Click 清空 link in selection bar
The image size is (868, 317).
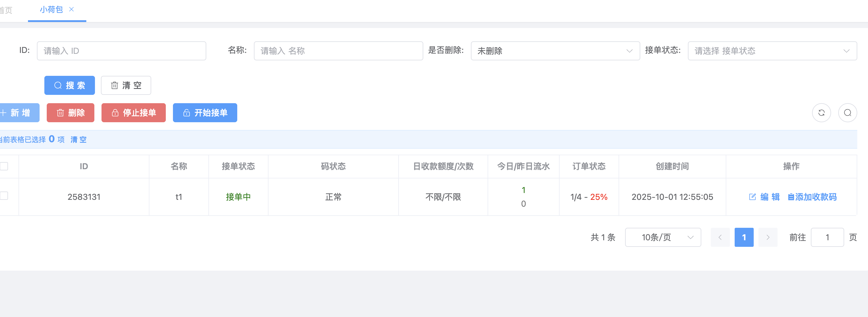click(x=79, y=140)
